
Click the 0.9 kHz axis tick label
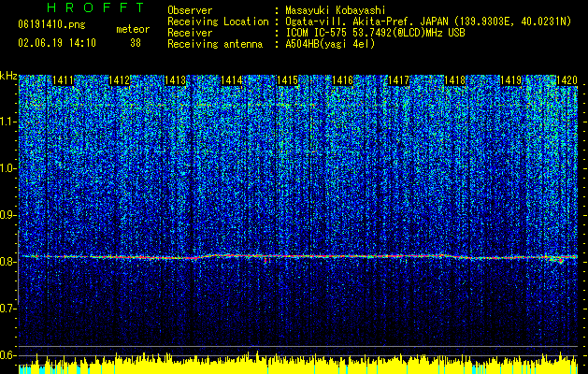point(8,215)
